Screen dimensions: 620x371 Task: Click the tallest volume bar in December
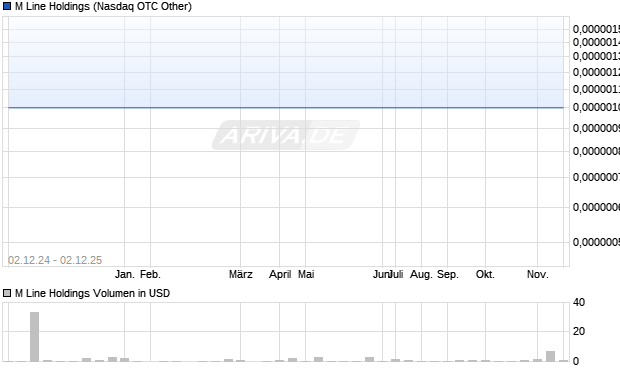point(34,337)
